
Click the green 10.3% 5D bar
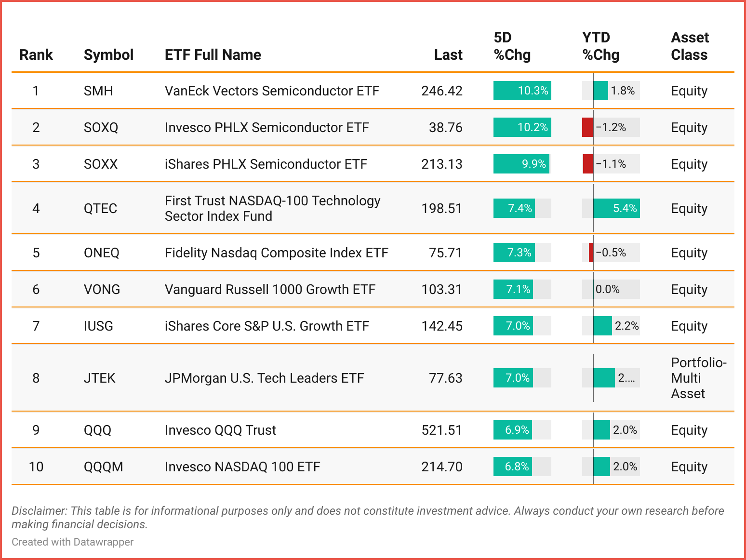[x=522, y=91]
